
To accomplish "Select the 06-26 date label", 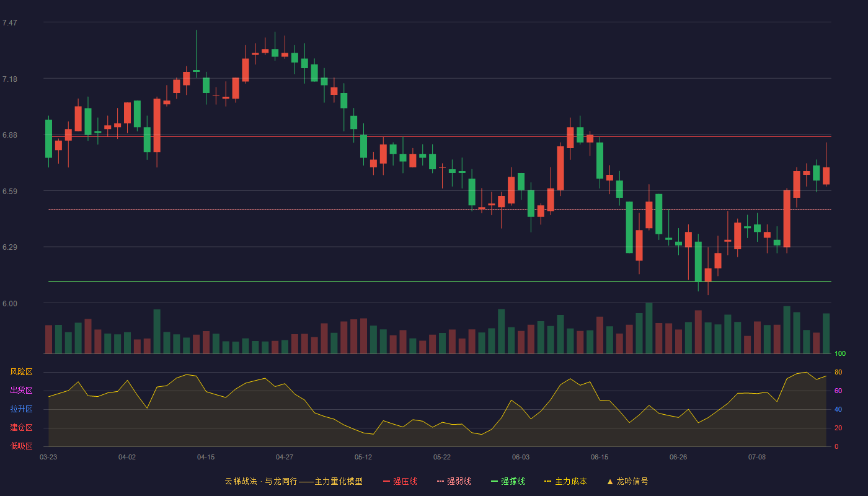I will click(678, 457).
